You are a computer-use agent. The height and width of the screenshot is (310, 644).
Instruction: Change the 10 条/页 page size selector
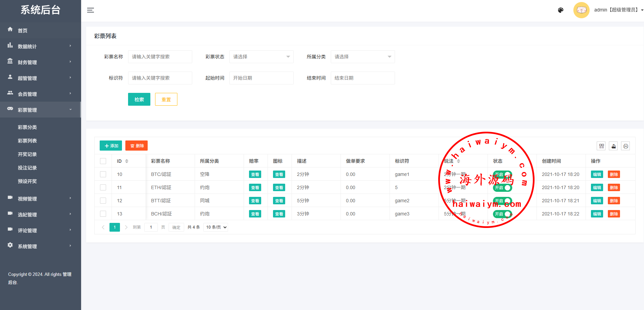[x=216, y=227]
